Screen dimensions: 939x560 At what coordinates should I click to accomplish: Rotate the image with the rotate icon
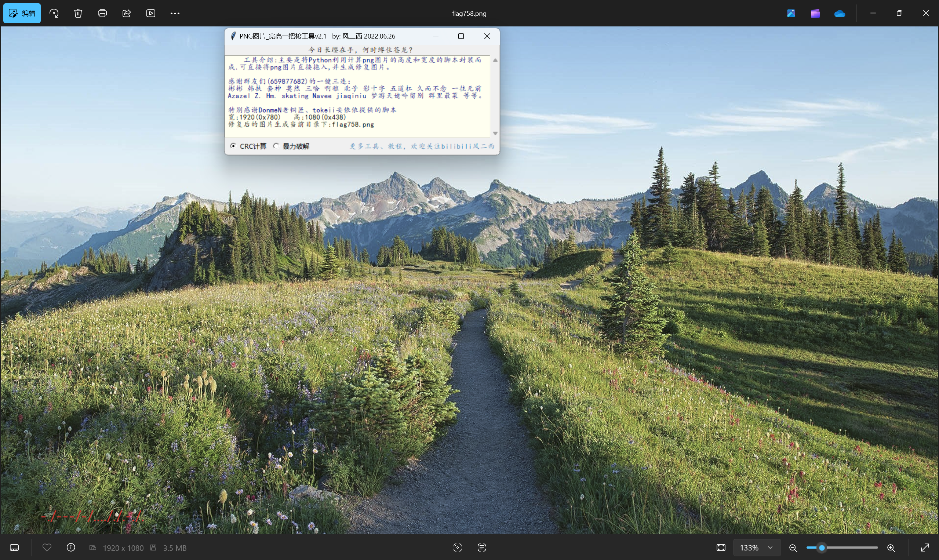(54, 13)
